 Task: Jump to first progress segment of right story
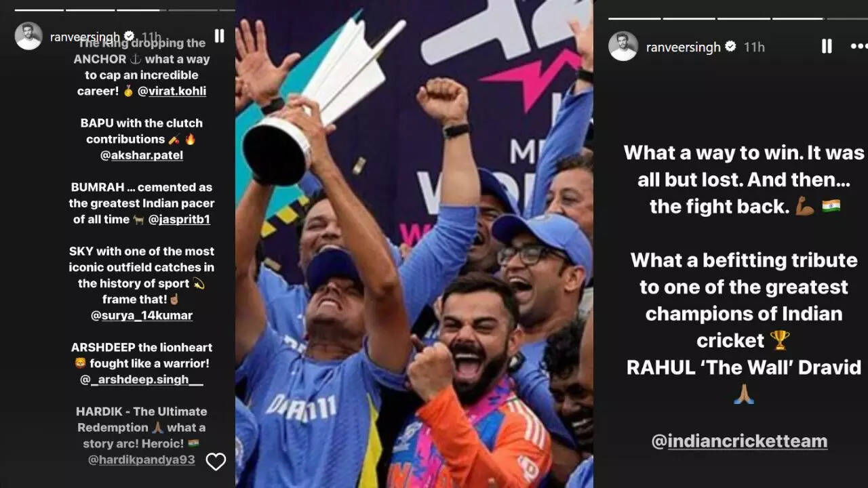[x=634, y=18]
